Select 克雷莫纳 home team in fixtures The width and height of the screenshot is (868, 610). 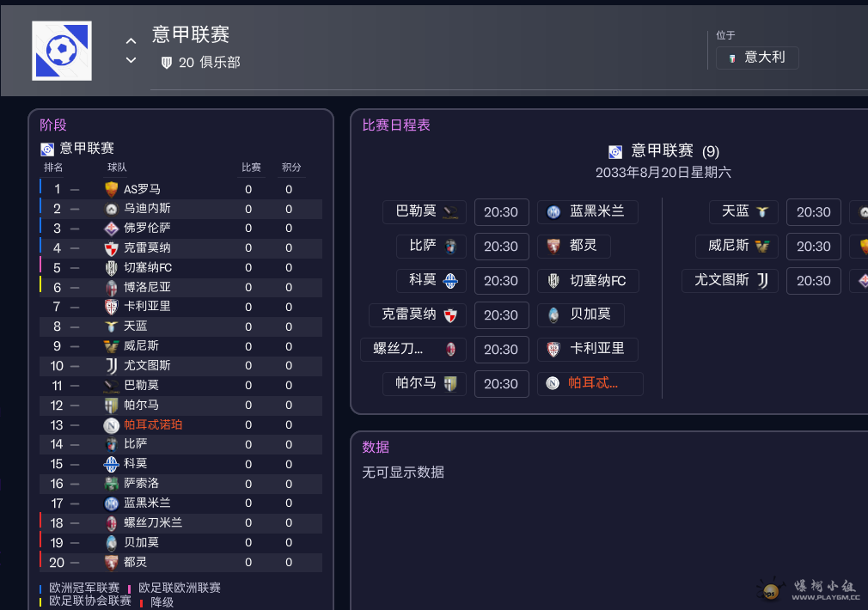[418, 314]
